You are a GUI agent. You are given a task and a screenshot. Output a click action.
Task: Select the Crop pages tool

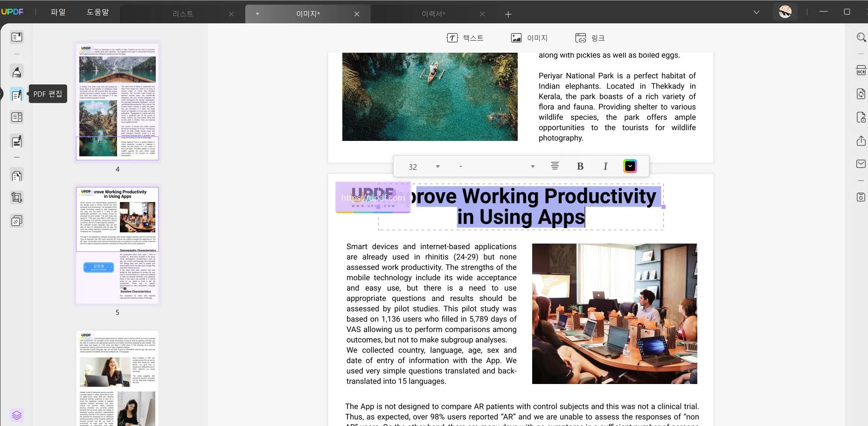pyautogui.click(x=17, y=197)
